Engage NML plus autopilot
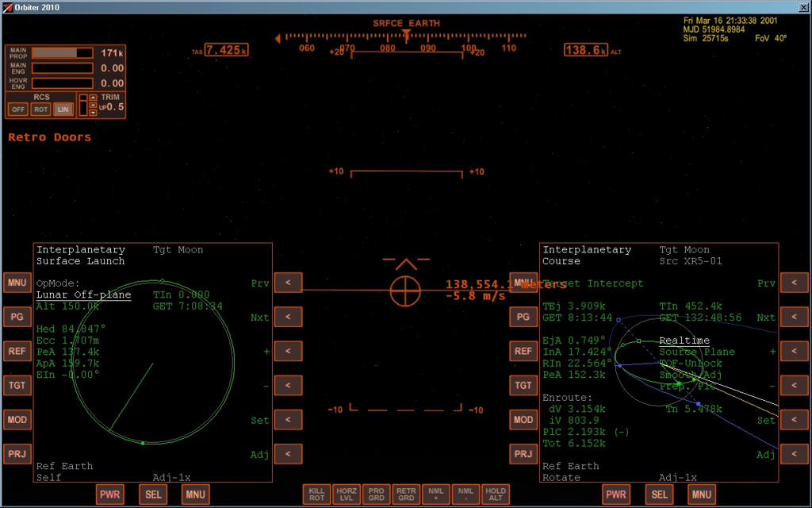 436,494
